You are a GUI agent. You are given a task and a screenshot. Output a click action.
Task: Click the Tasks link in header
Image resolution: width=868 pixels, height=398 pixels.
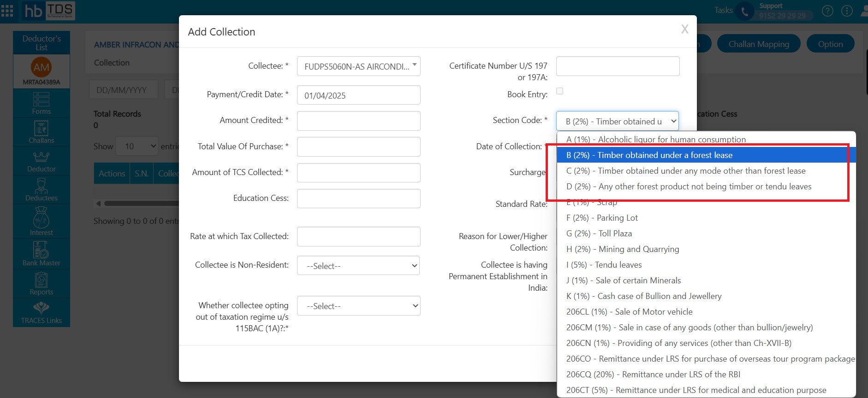click(723, 10)
